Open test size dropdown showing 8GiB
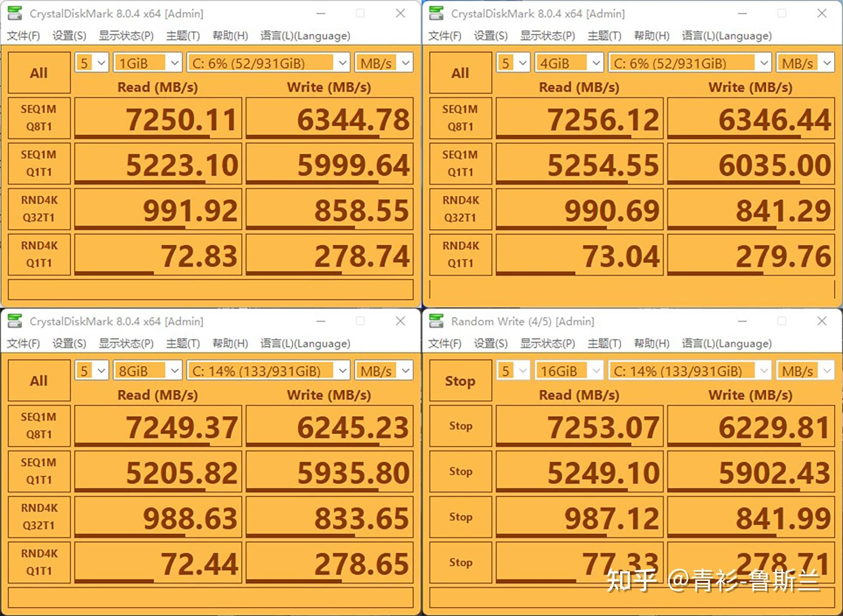 tap(148, 371)
